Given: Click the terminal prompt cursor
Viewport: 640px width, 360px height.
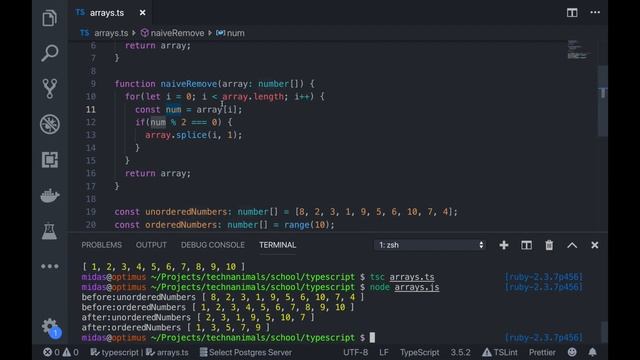Looking at the screenshot, I should tap(372, 338).
